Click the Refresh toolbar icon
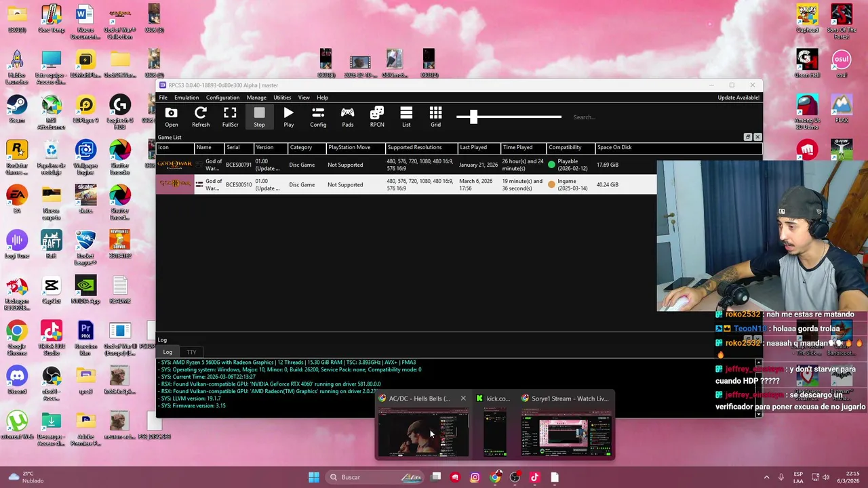Screen dimensions: 868x488 click(201, 117)
